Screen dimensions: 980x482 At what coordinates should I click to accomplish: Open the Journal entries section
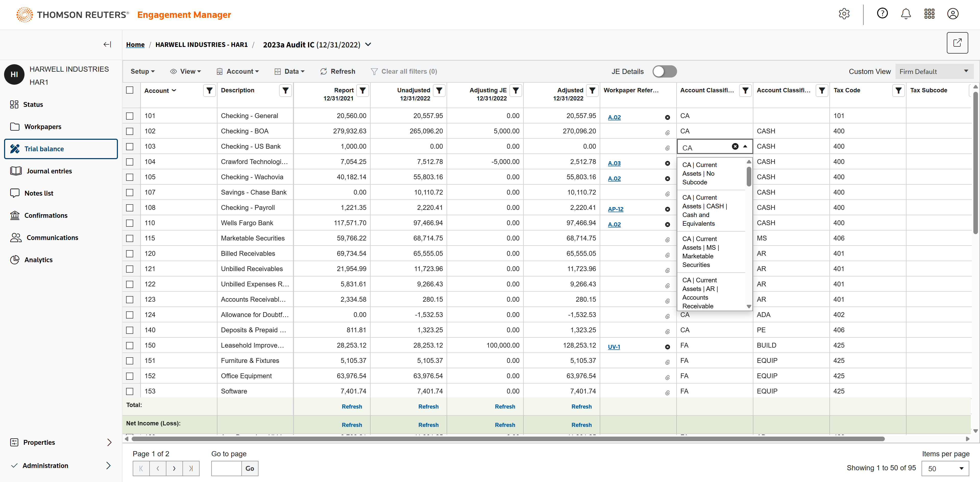pyautogui.click(x=49, y=171)
